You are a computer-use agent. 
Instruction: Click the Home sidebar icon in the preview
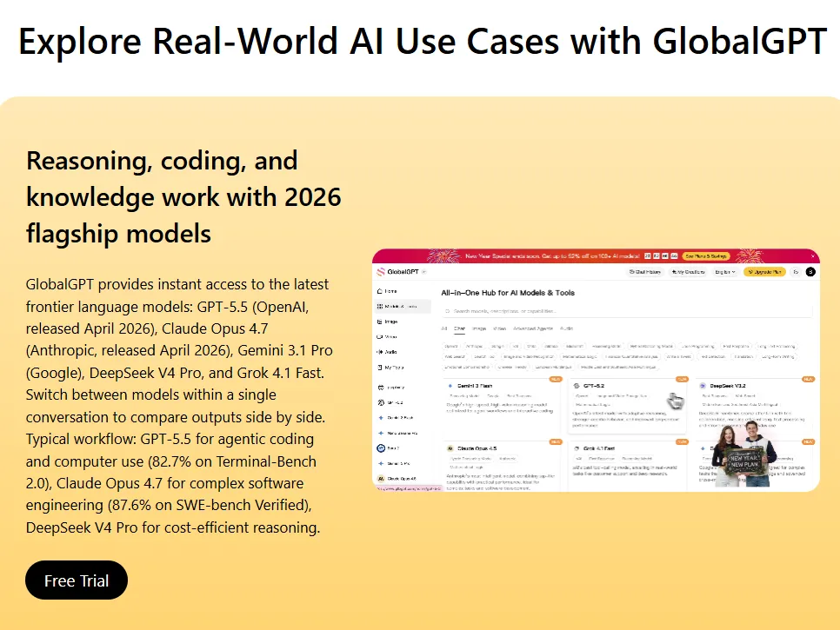point(380,291)
